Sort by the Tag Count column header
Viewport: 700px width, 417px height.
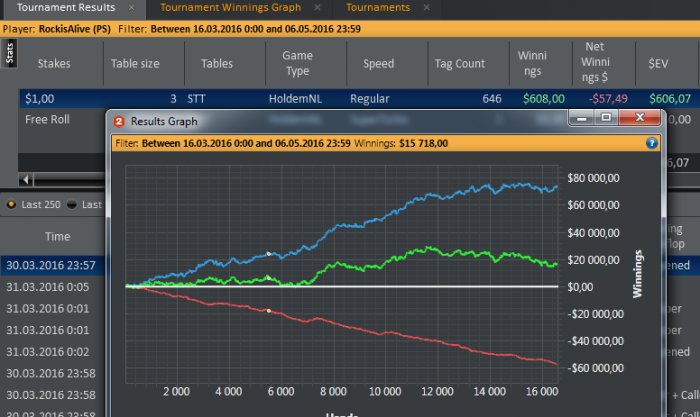point(460,63)
